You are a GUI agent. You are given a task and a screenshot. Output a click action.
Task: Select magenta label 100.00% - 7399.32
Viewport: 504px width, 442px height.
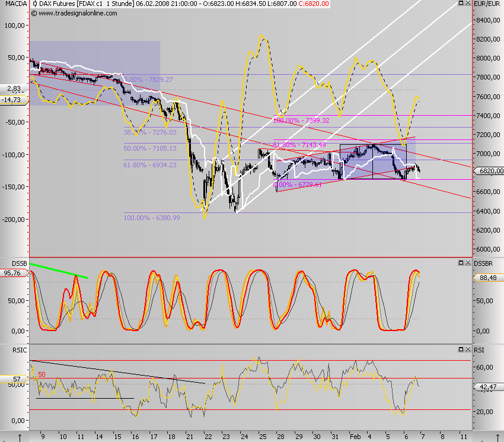(x=301, y=120)
